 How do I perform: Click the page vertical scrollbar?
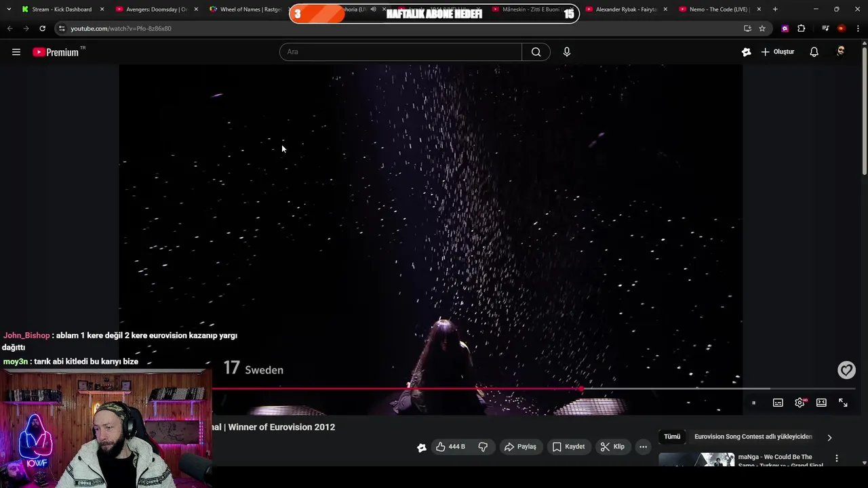pyautogui.click(x=864, y=112)
